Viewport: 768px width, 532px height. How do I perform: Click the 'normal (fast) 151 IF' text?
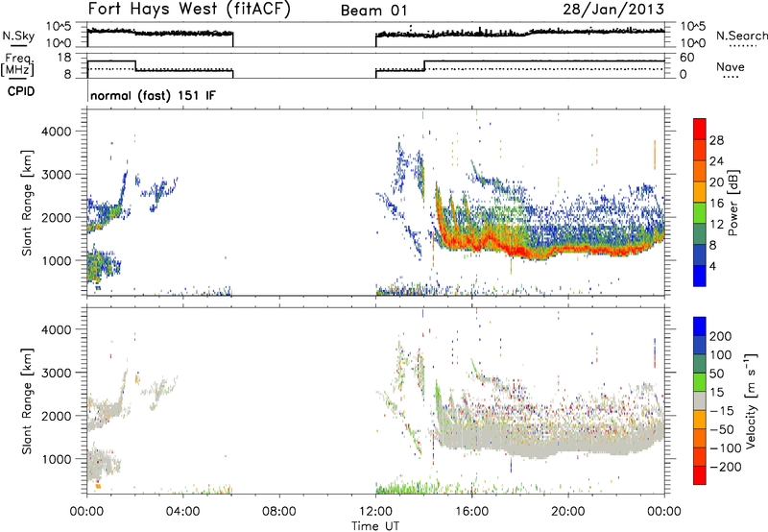point(153,95)
